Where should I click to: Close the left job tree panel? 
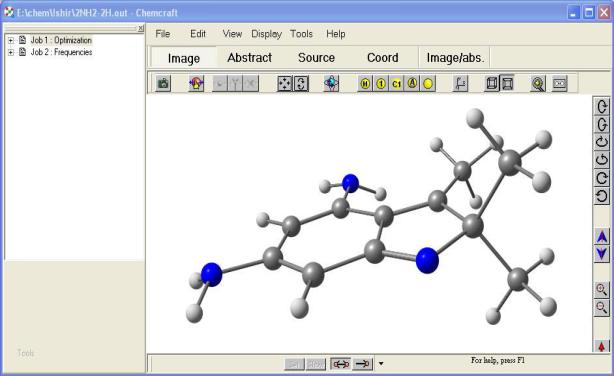click(x=141, y=28)
